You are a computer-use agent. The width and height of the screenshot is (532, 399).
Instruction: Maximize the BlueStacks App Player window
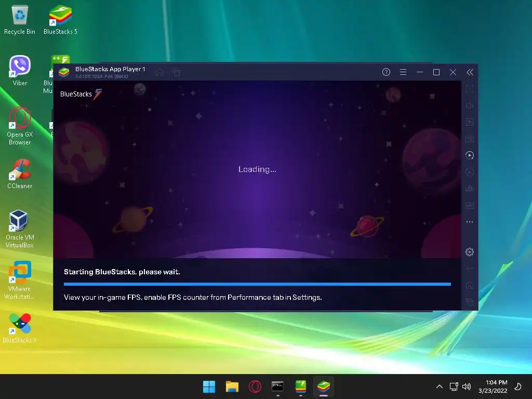[436, 72]
